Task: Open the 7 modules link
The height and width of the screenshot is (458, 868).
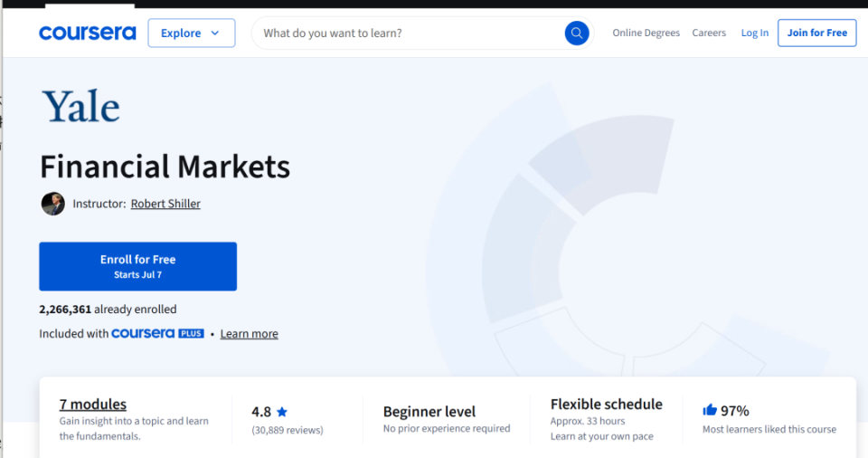Action: 93,404
